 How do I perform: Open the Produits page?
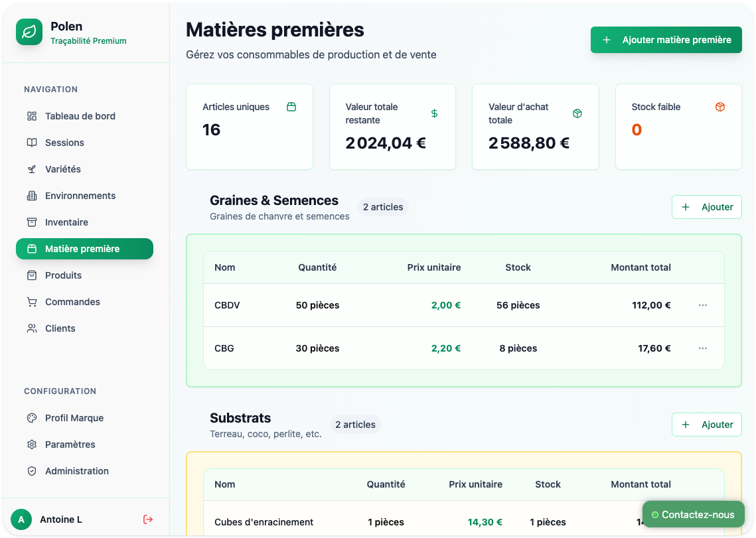point(84,275)
